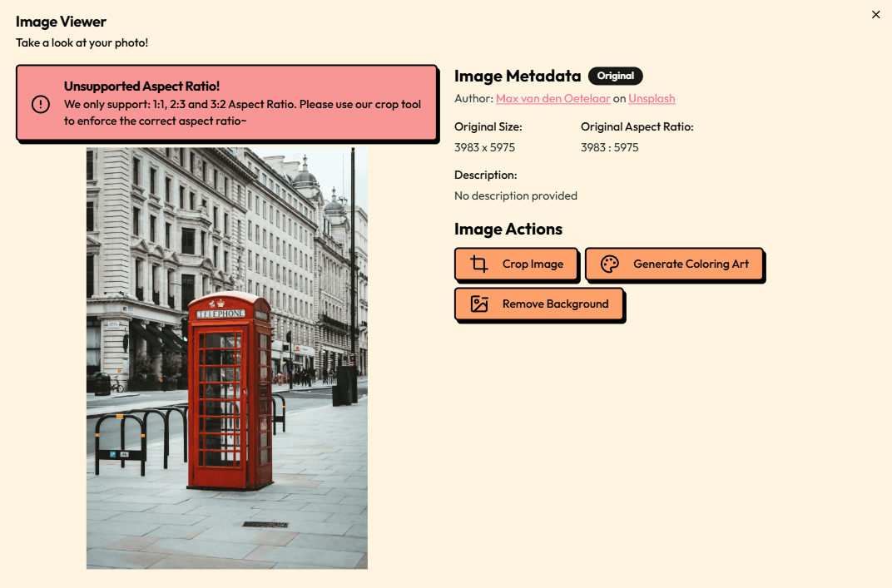Select the 3983 x 5975 original size value
Screen dimensions: 892x588
(484, 147)
